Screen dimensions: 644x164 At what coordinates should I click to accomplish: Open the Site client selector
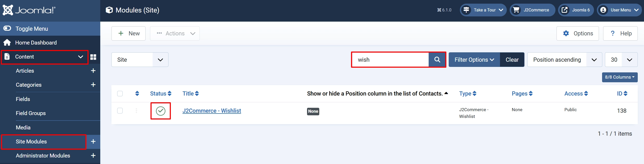pyautogui.click(x=140, y=60)
